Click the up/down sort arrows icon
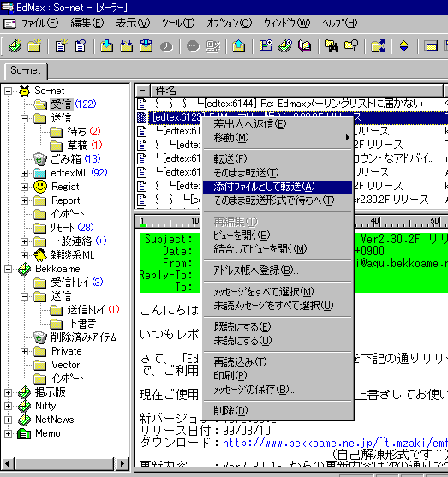This screenshot has width=448, height=477. [403, 46]
